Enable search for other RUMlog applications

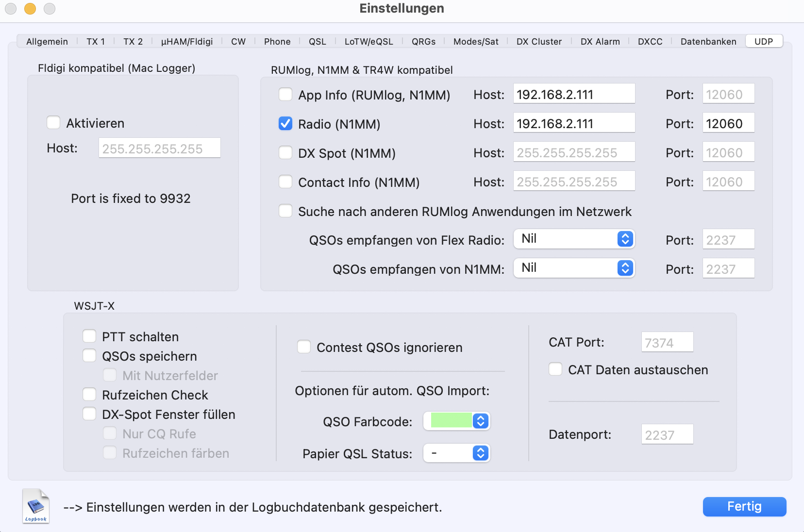[285, 211]
